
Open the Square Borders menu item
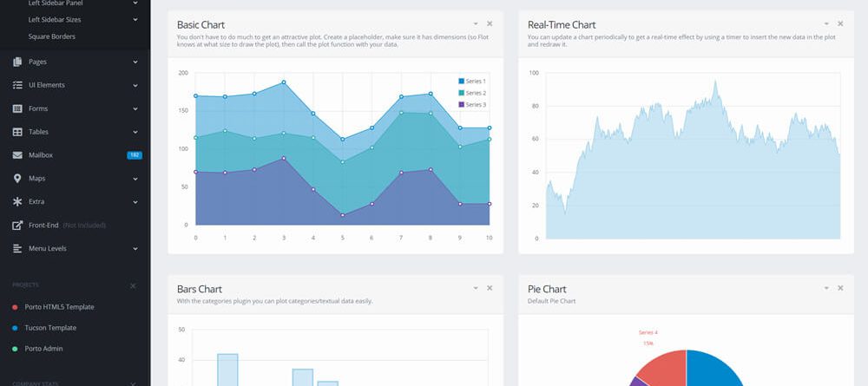click(x=52, y=36)
